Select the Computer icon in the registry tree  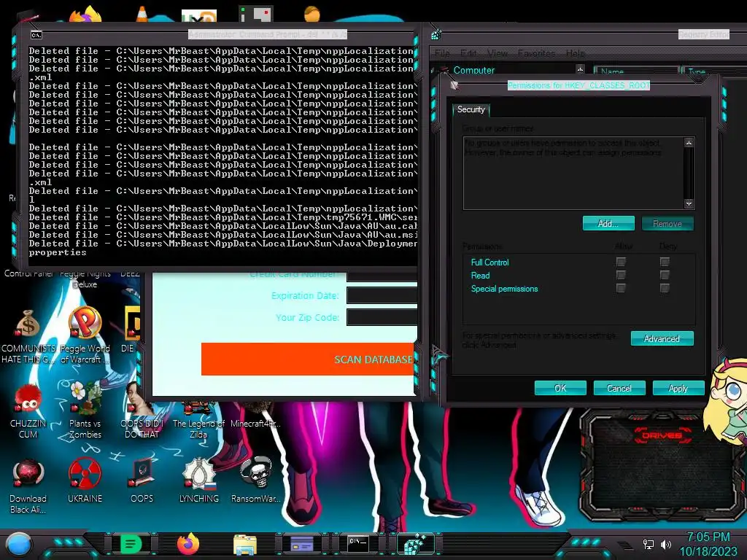coord(444,71)
